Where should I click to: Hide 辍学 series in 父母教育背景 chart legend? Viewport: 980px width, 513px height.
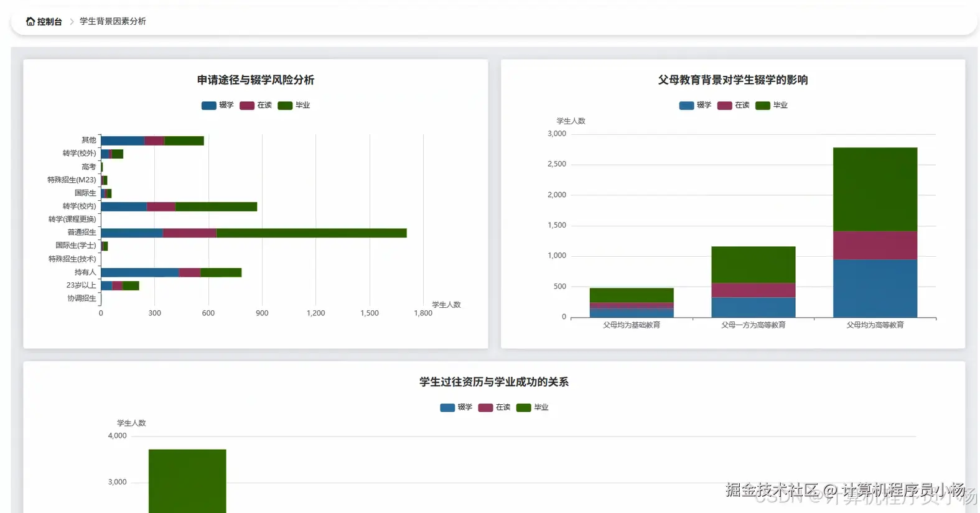(695, 106)
